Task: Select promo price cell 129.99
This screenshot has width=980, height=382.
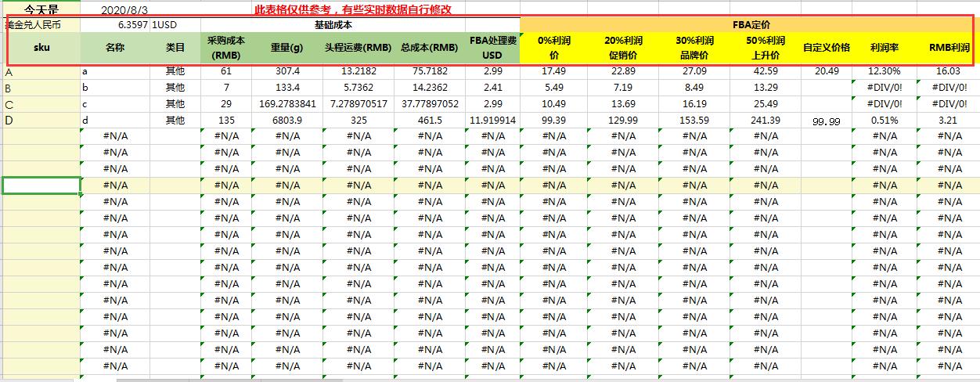Action: [623, 121]
